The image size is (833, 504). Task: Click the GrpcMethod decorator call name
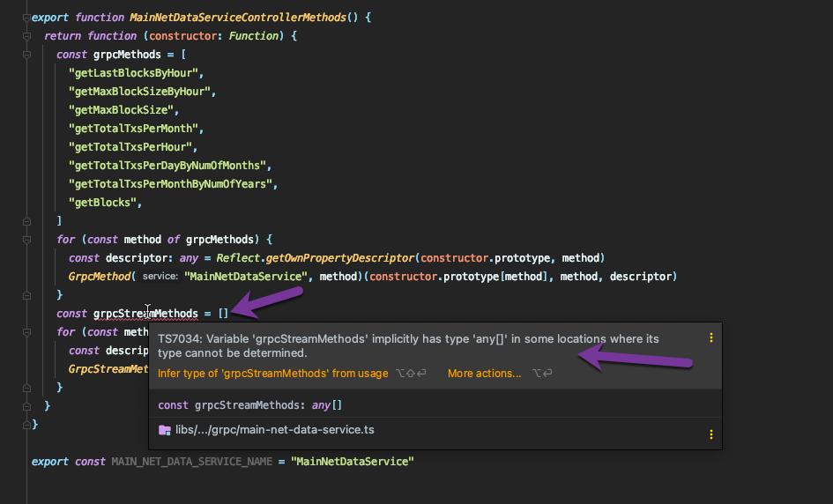(x=100, y=277)
